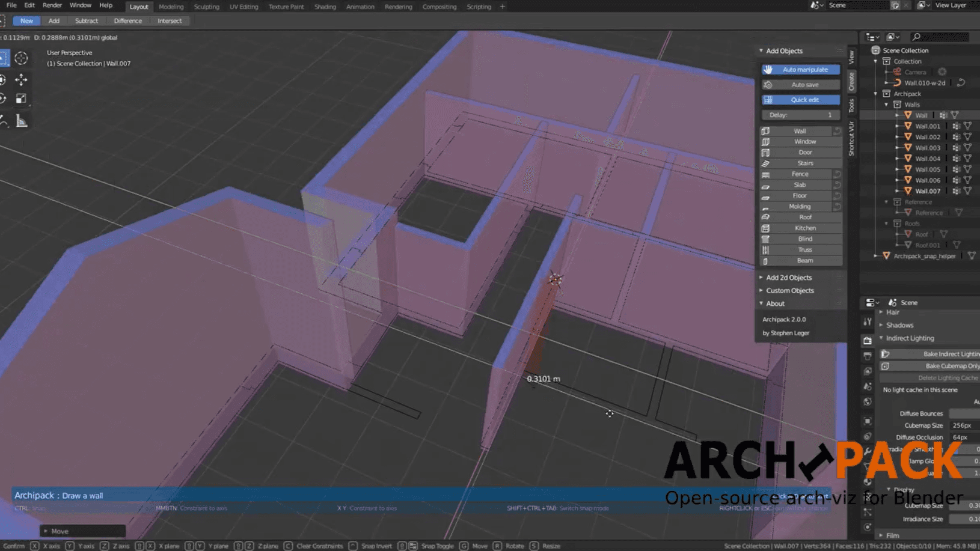The height and width of the screenshot is (551, 980).
Task: Select the Difference selection mode
Action: click(x=128, y=21)
